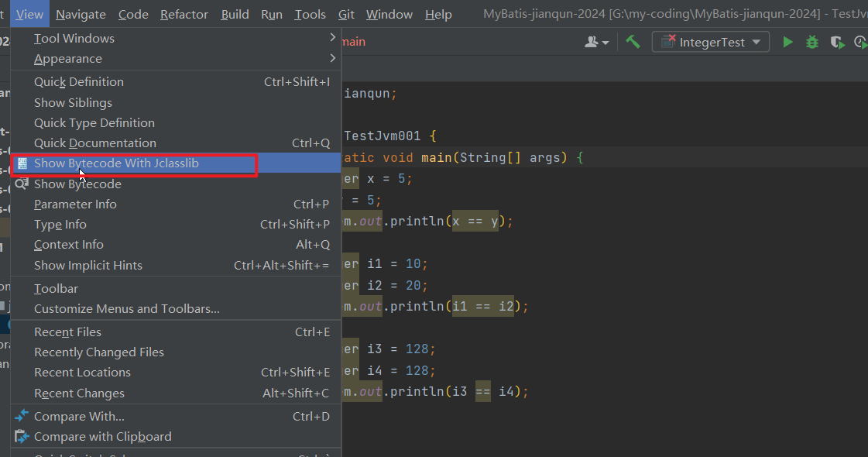Viewport: 868px width, 457px height.
Task: Click the main breadcrumb in navigation bar
Action: click(354, 42)
